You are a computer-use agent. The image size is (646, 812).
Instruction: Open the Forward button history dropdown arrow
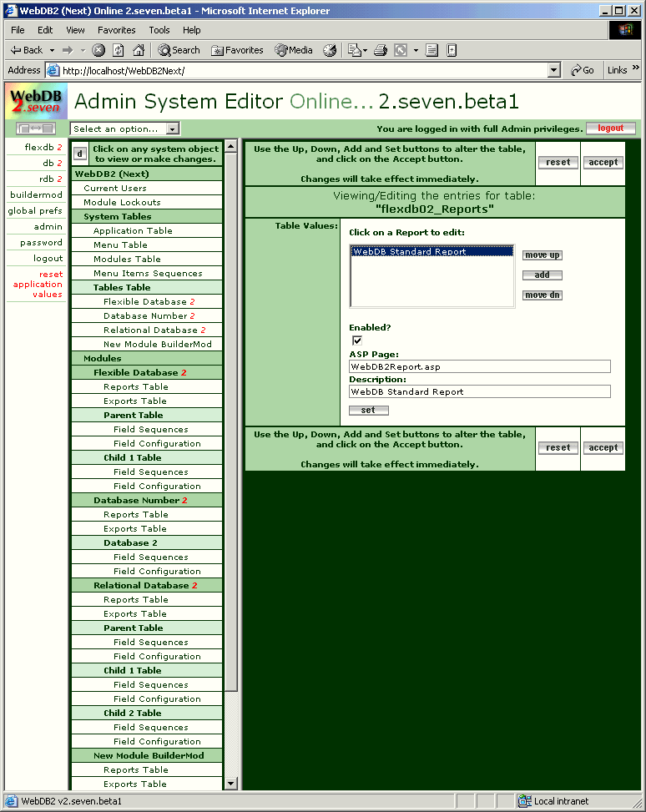83,50
